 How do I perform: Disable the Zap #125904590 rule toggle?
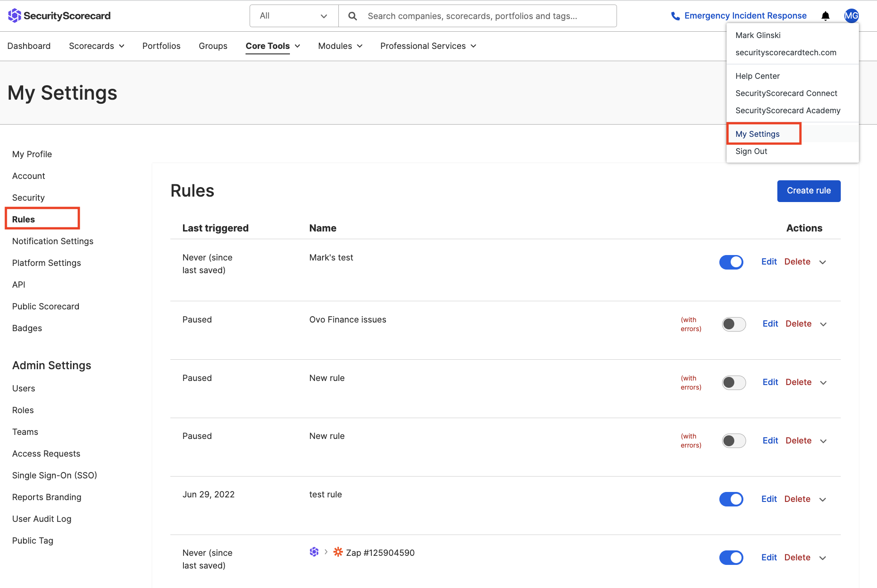tap(731, 558)
